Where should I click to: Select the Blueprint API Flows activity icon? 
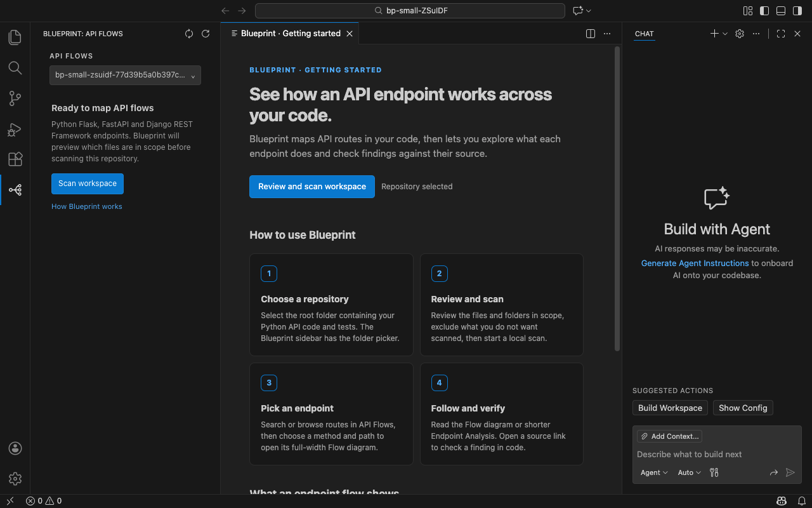tap(15, 190)
